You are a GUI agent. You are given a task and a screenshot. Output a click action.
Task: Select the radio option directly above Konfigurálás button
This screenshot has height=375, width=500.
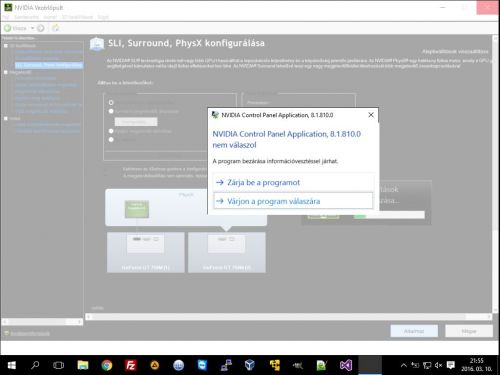click(111, 111)
